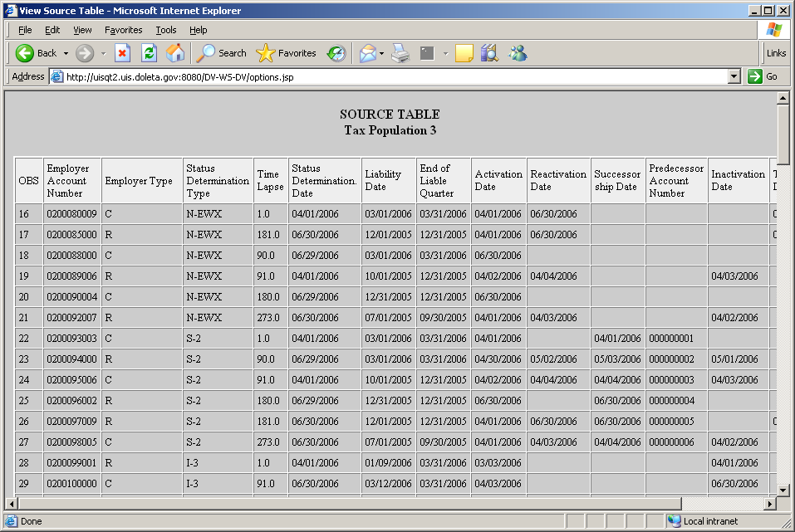
Task: Open the Favorites star toolbar button
Action: (x=287, y=53)
